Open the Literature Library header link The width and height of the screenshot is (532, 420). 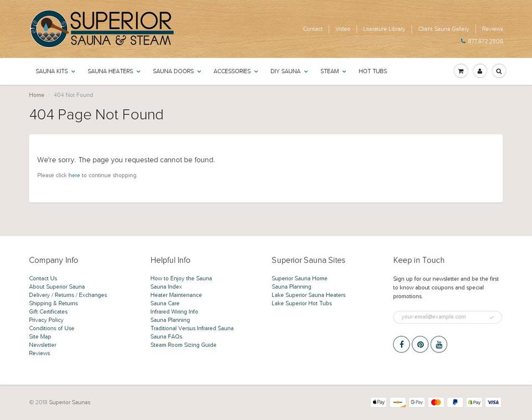click(x=384, y=29)
